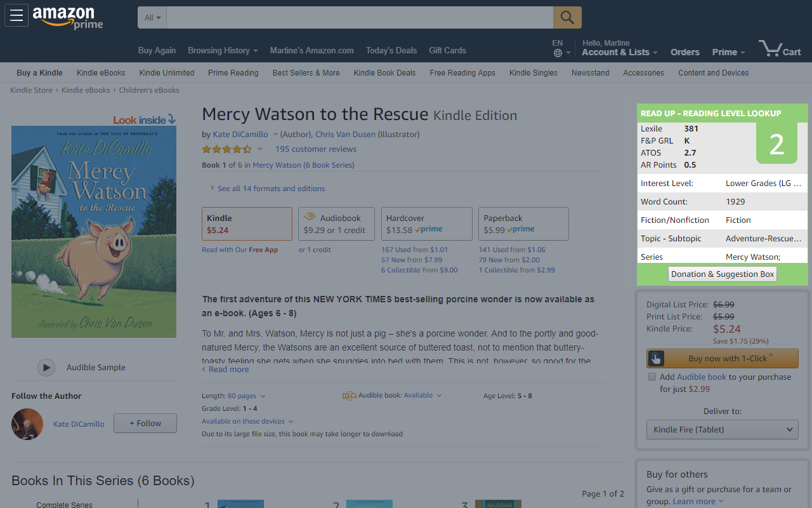This screenshot has width=812, height=508.
Task: Expand See all 14 formats and editions
Action: coord(267,189)
